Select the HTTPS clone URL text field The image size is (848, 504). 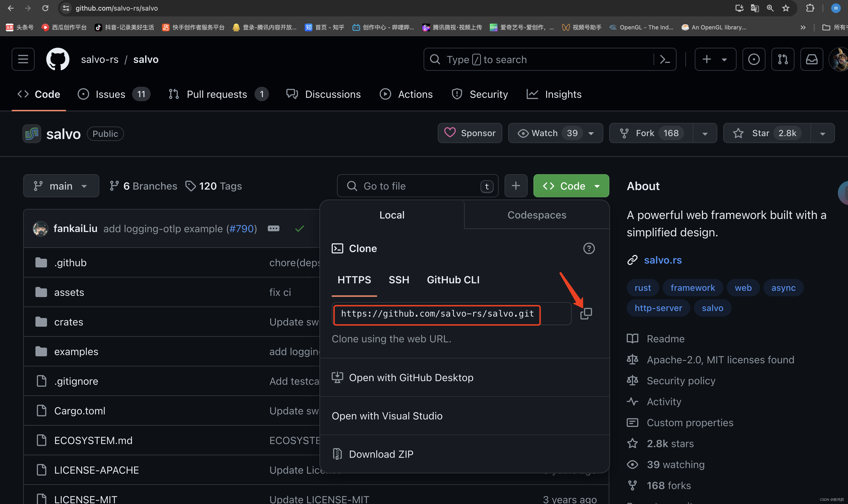451,313
